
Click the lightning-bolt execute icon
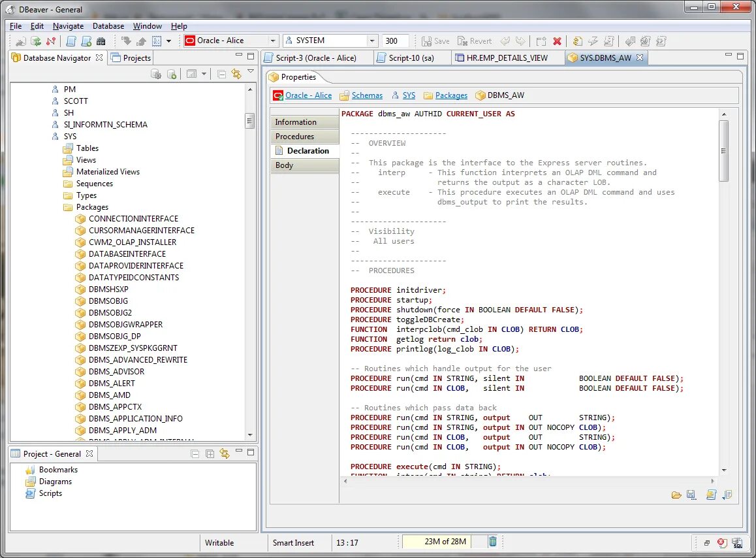click(593, 41)
